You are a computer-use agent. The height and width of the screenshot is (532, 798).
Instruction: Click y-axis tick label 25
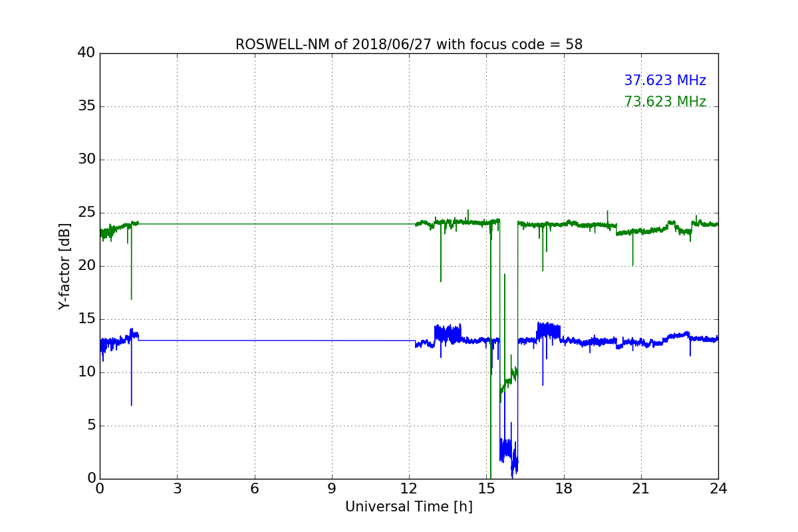click(86, 213)
